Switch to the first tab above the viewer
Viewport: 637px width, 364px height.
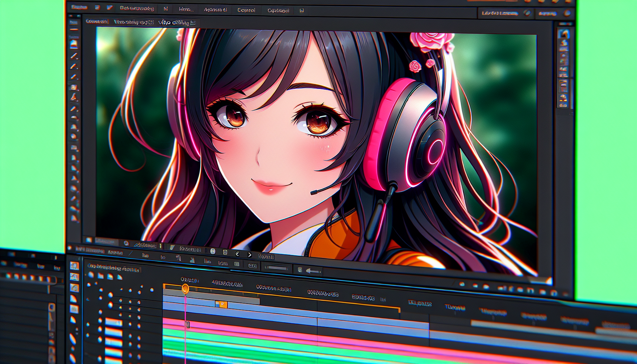[x=97, y=21]
